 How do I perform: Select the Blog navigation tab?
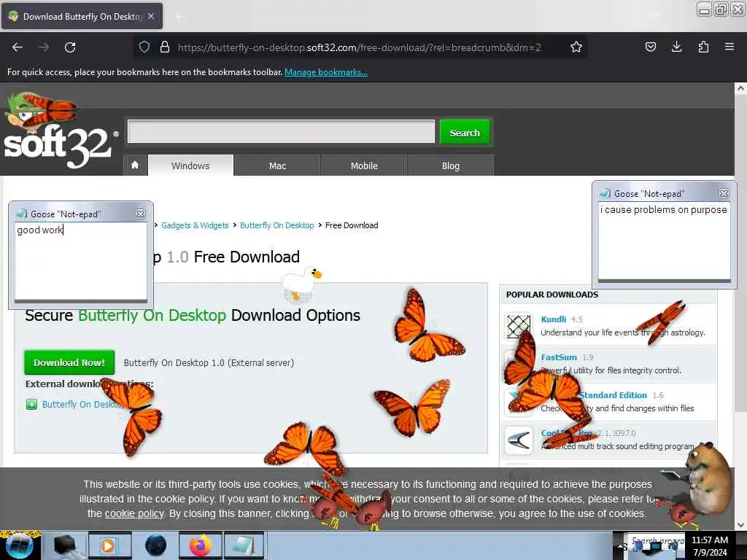pos(451,166)
